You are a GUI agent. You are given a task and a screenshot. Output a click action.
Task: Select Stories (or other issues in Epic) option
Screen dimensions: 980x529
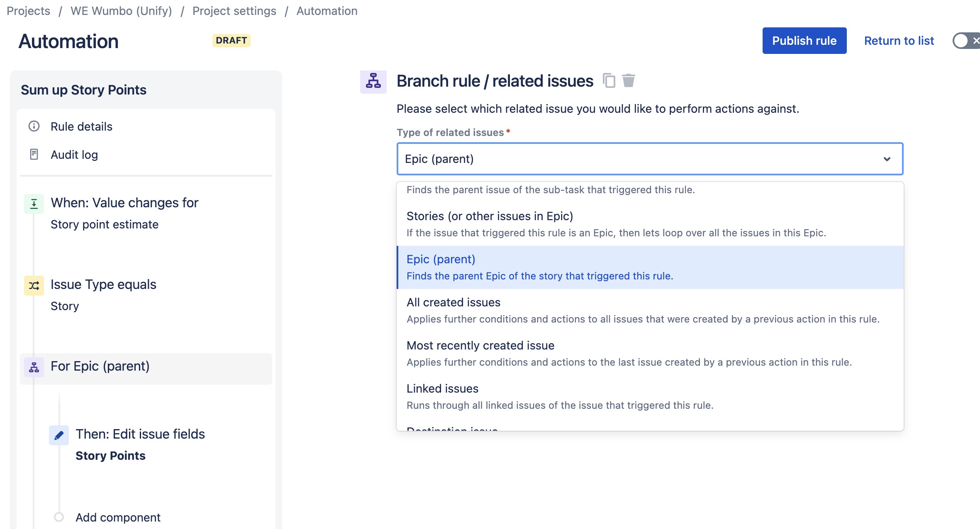[x=490, y=216]
